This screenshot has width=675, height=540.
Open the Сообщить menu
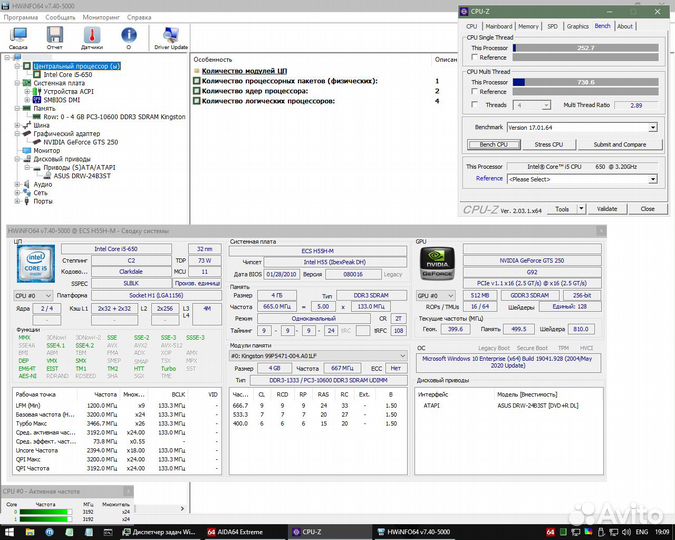point(60,17)
